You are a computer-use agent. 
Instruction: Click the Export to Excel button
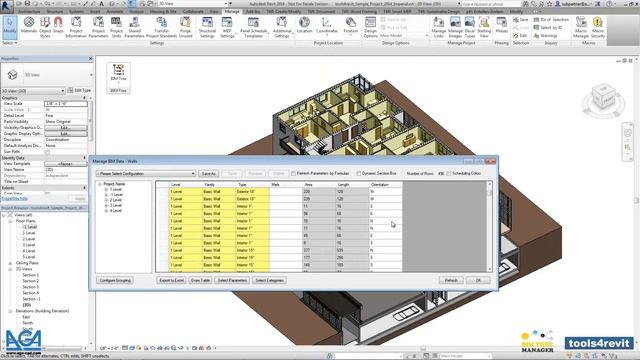coord(171,280)
